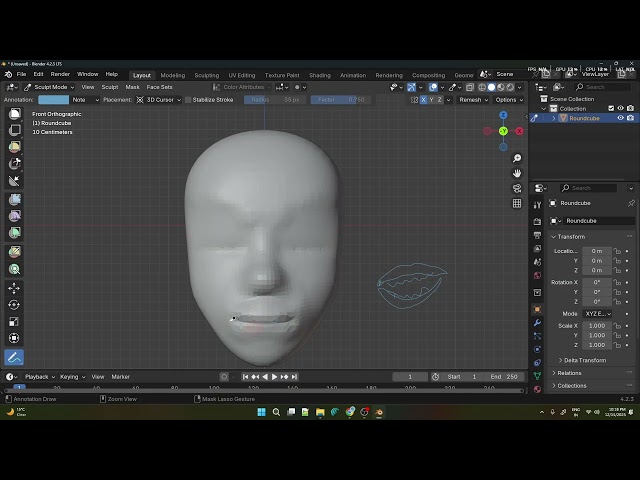Select the Mask by Color tool
Image resolution: width=640 pixels, height=480 pixels.
click(15, 269)
